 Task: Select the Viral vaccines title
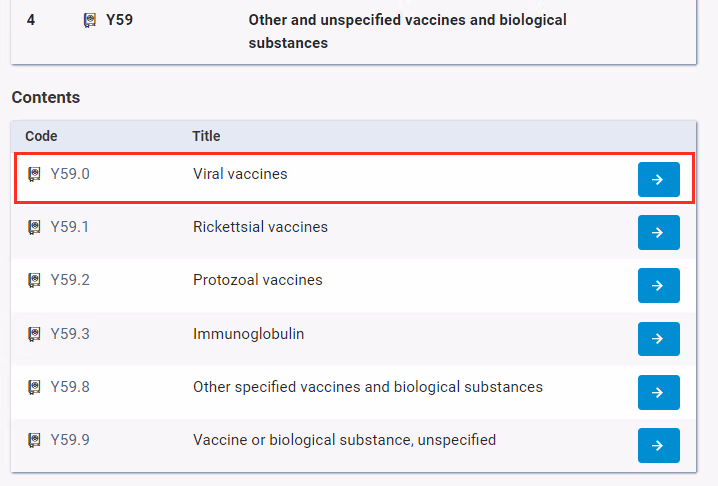coord(240,174)
